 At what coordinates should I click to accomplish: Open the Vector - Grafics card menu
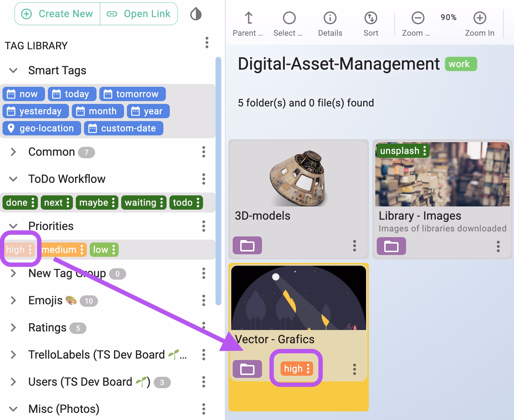coord(354,369)
